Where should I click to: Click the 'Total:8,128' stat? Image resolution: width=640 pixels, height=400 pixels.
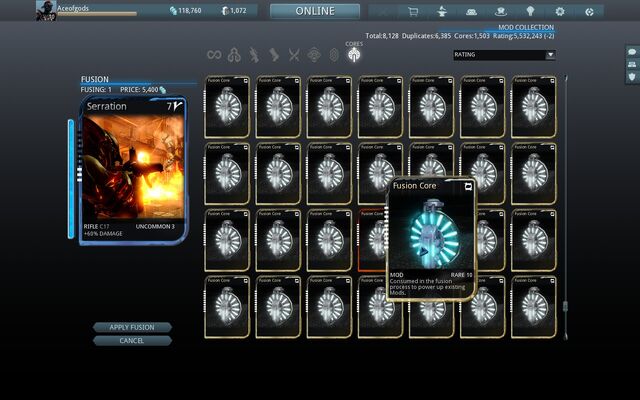[382, 36]
